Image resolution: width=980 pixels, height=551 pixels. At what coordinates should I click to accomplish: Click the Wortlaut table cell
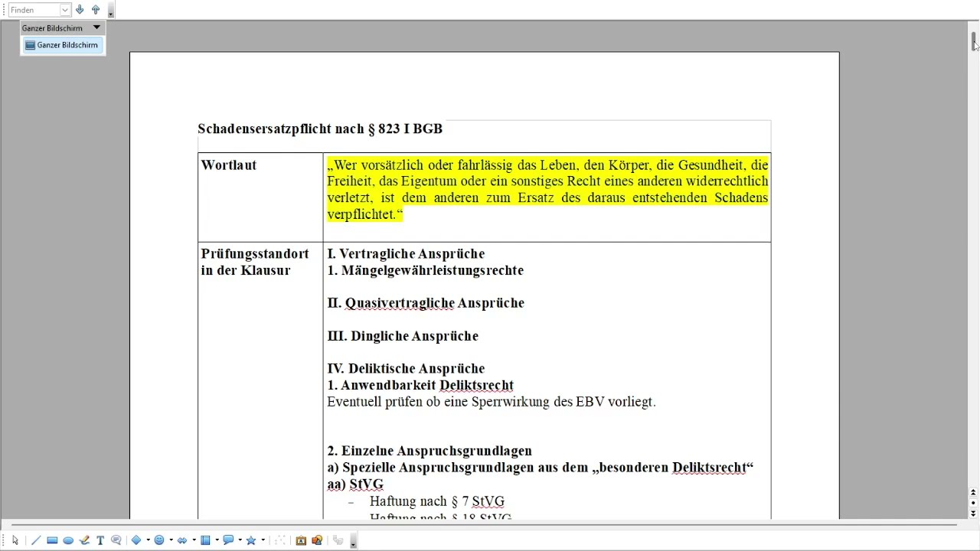click(260, 197)
